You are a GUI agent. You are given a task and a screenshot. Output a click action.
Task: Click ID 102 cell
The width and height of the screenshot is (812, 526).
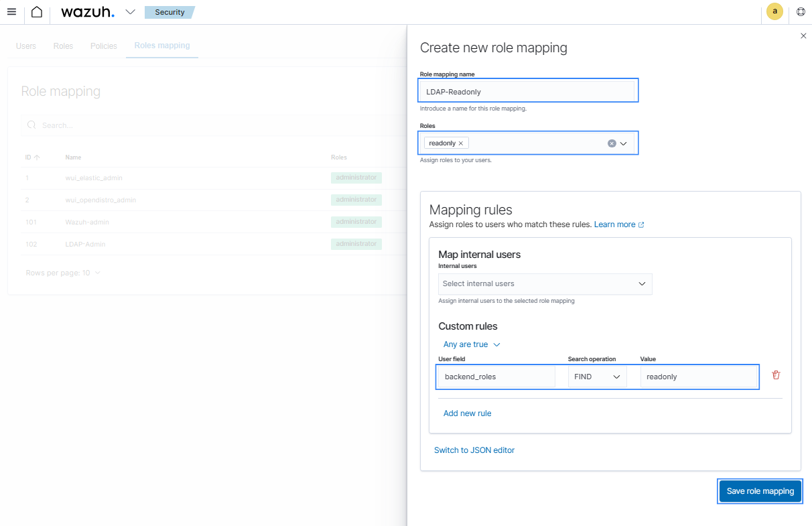[x=31, y=244]
